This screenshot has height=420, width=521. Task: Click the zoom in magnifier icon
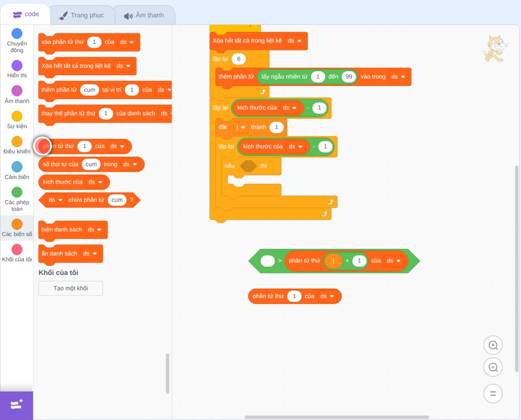(493, 345)
